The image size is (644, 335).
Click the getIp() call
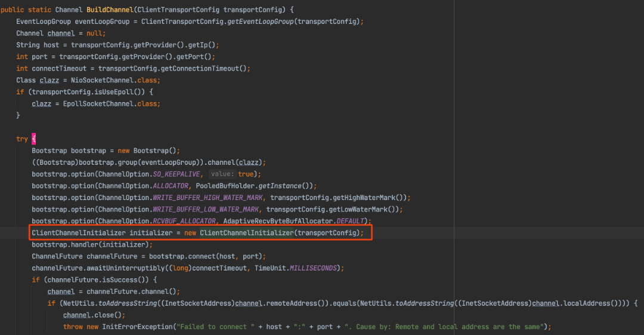[202, 45]
